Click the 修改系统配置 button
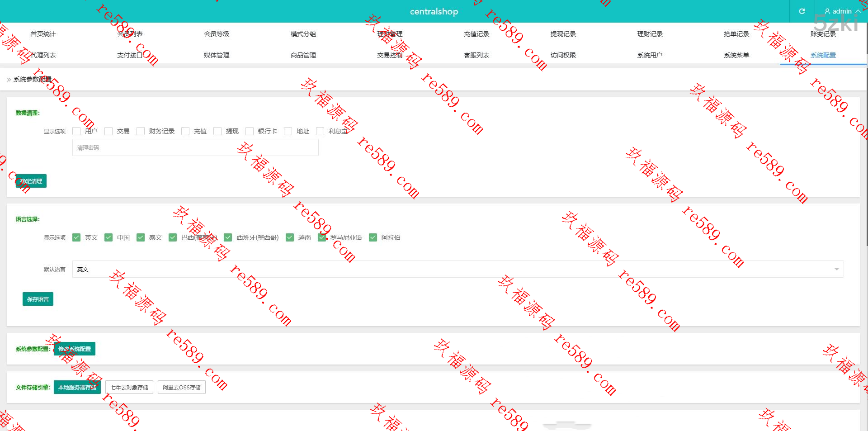This screenshot has height=431, width=868. [x=75, y=349]
